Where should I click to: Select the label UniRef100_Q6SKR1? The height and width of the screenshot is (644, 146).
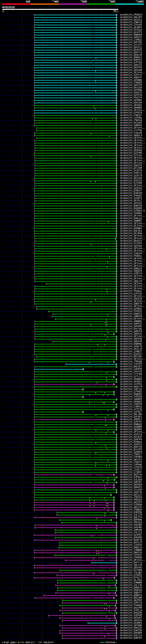pyautogui.click(x=131, y=105)
